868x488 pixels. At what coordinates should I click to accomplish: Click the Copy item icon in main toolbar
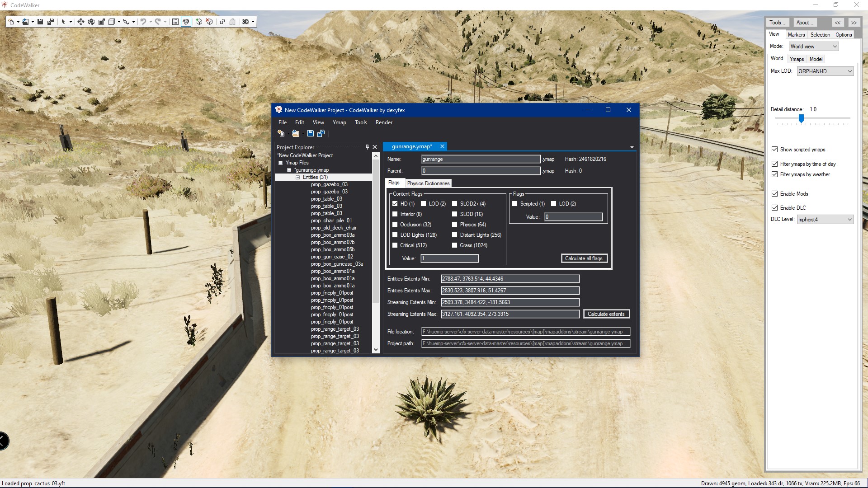[x=222, y=22]
